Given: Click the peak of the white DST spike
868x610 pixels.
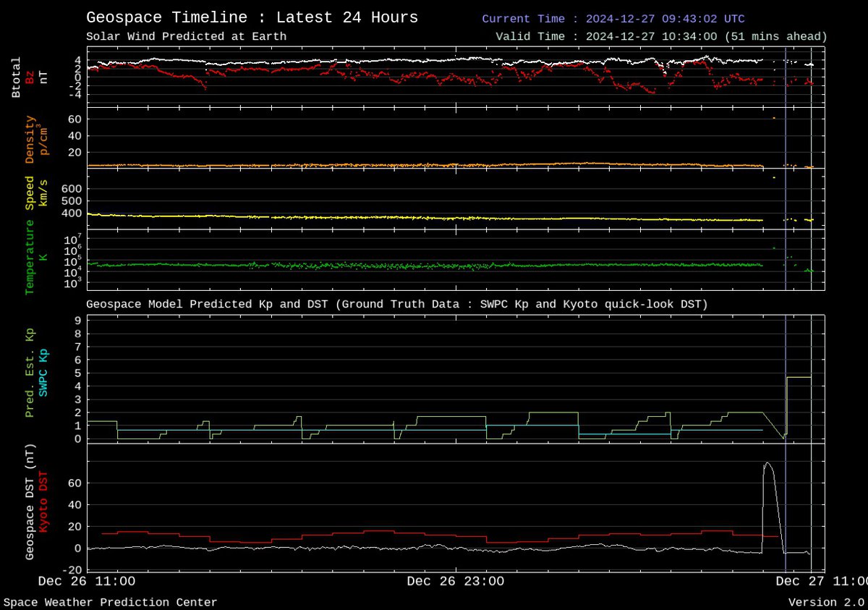Looking at the screenshot, I should [767, 463].
